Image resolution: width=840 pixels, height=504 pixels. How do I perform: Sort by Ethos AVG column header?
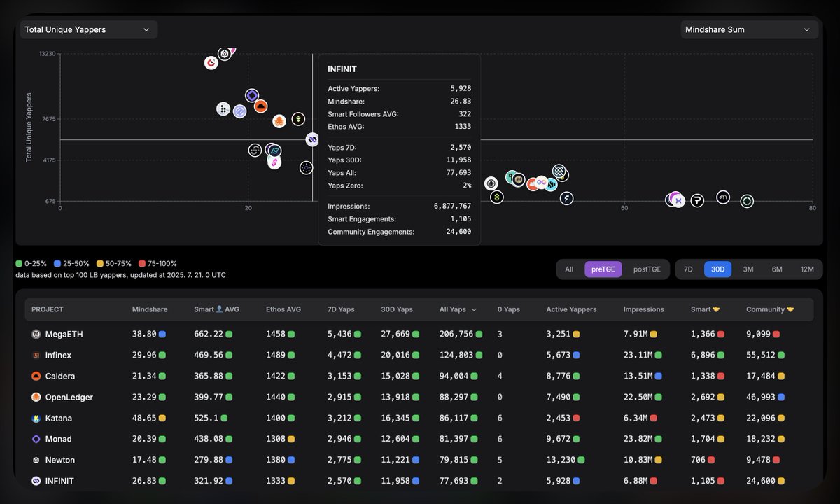[x=283, y=309]
